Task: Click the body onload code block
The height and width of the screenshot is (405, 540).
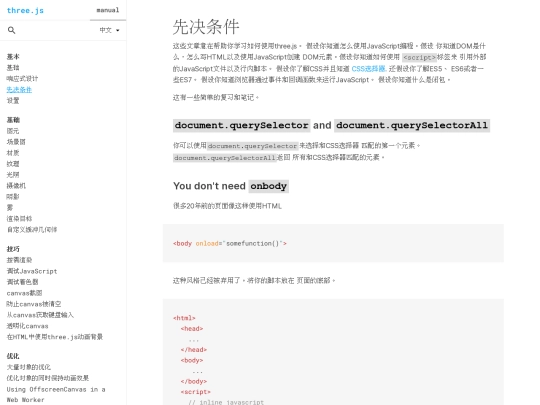Action: tap(333, 243)
